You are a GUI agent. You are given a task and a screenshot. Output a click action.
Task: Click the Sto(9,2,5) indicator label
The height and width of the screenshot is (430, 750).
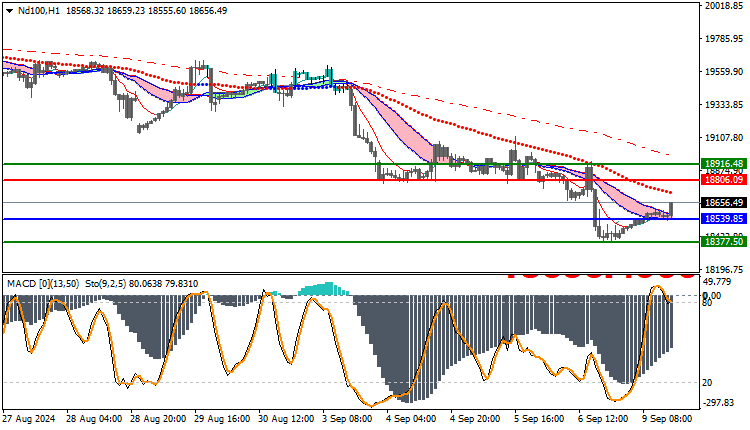click(105, 284)
